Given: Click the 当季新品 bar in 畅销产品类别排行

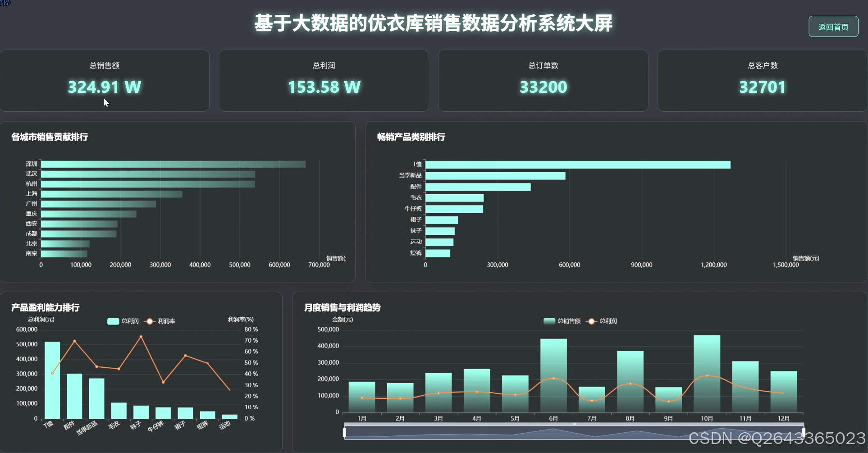Looking at the screenshot, I should click(x=495, y=176).
